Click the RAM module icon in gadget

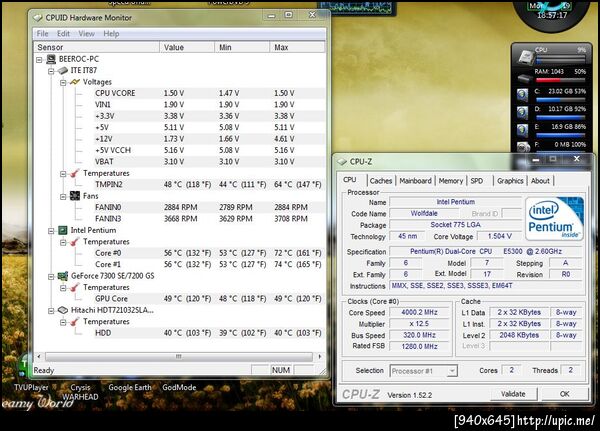coord(525,78)
